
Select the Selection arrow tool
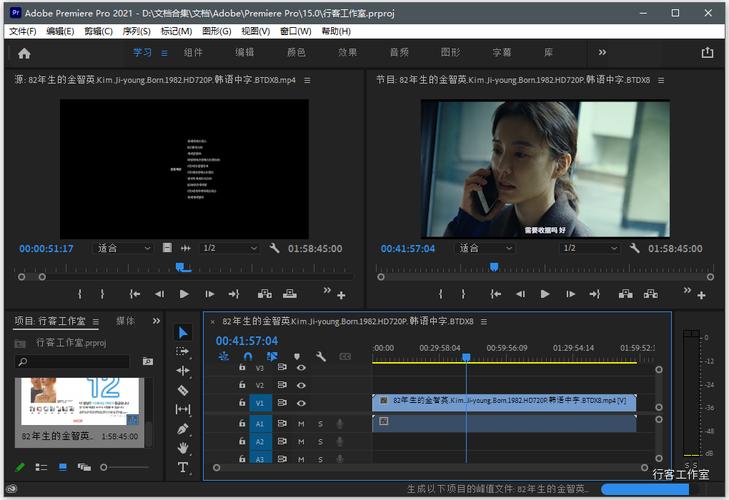click(183, 333)
